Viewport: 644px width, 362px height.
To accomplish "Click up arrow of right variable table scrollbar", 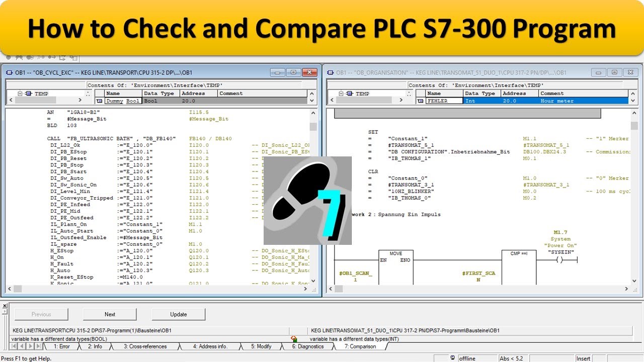I will pyautogui.click(x=633, y=94).
